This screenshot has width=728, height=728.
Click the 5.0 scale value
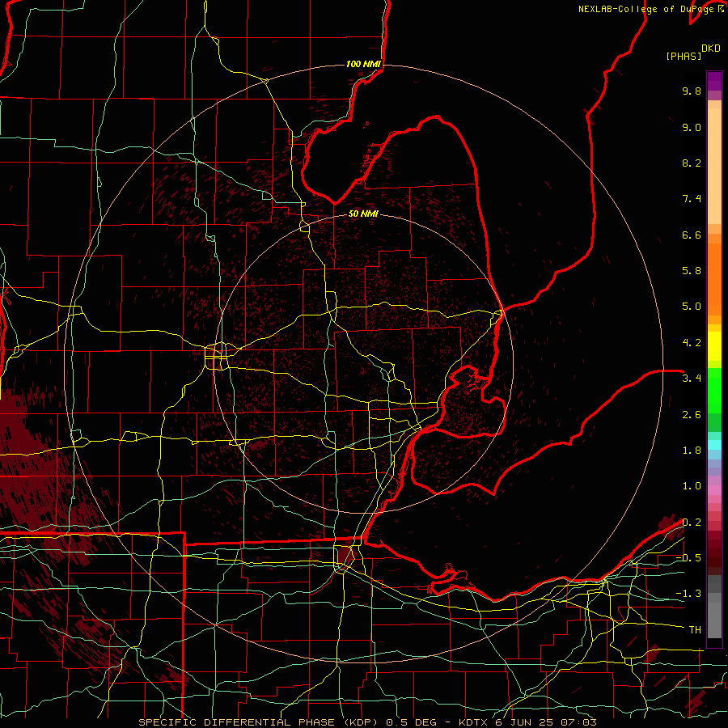[692, 307]
